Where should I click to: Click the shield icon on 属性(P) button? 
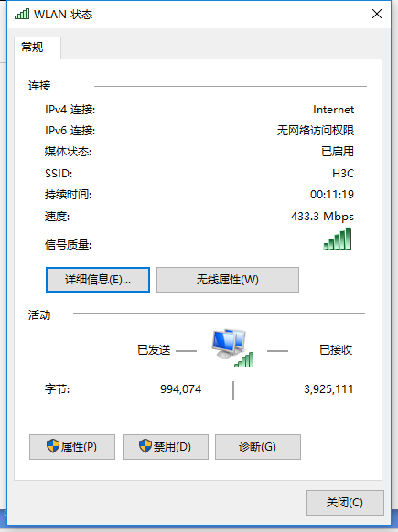53,446
